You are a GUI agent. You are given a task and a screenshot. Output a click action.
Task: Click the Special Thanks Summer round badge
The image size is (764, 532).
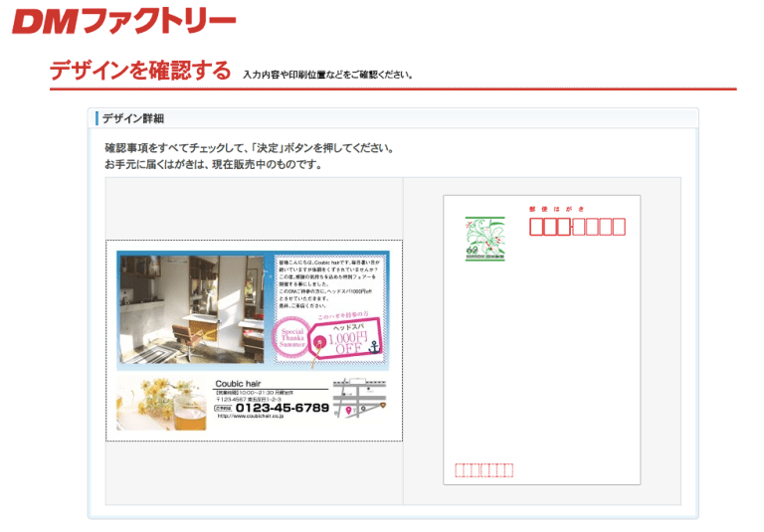point(291,337)
